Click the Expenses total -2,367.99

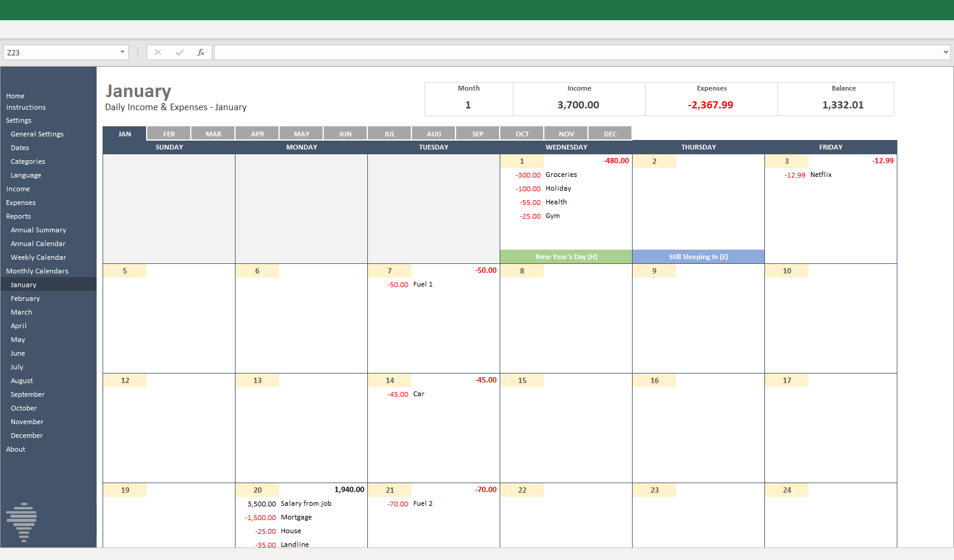point(711,105)
